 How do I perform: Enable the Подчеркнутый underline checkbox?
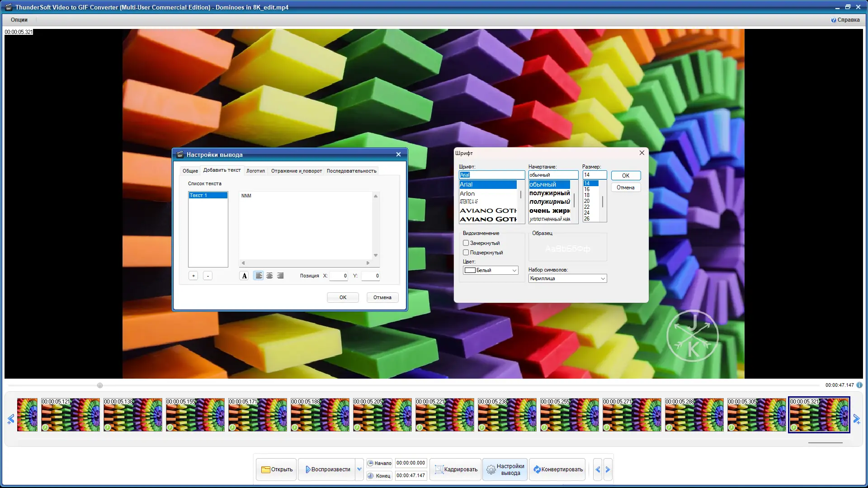466,253
